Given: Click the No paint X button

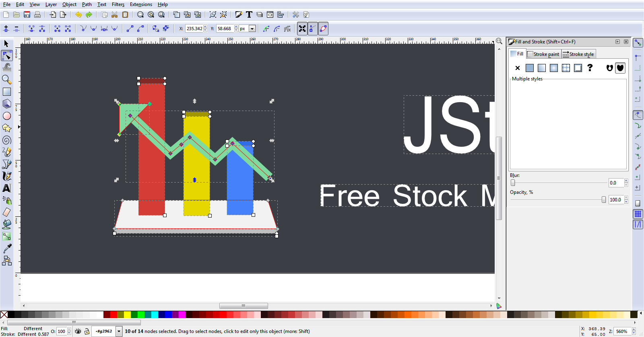Looking at the screenshot, I should (x=518, y=68).
